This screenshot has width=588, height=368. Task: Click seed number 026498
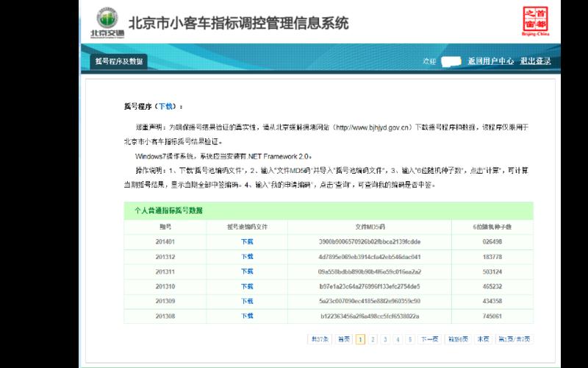pyautogui.click(x=492, y=242)
